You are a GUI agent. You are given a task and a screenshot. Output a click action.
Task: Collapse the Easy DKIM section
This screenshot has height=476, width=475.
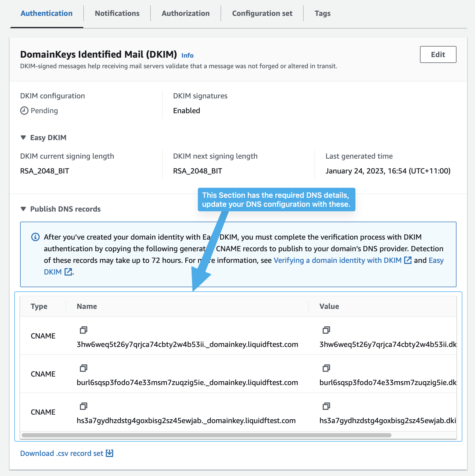click(23, 138)
